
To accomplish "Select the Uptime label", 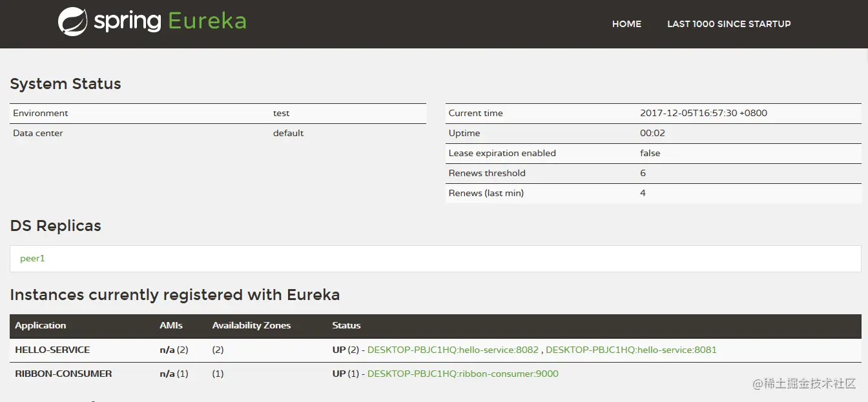I will 464,133.
